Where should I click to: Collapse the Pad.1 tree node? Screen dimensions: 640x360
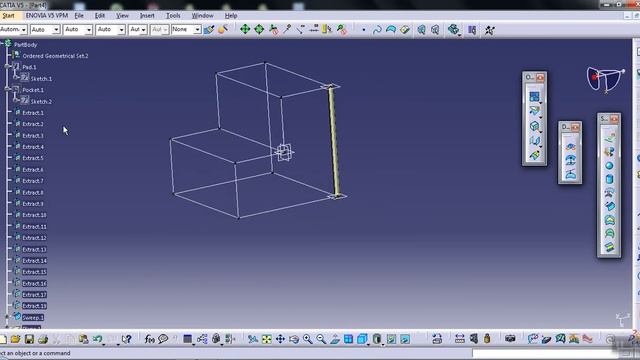(x=7, y=66)
